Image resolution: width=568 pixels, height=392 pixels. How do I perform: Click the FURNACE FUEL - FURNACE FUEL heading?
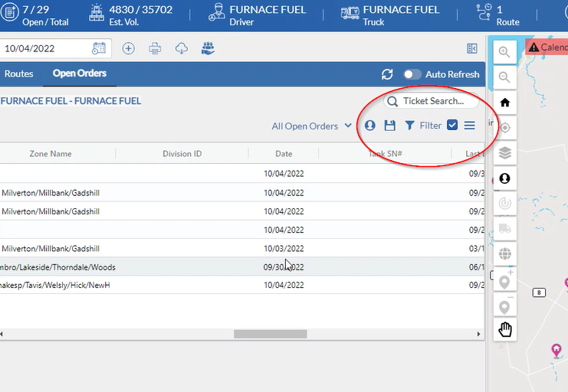[71, 101]
